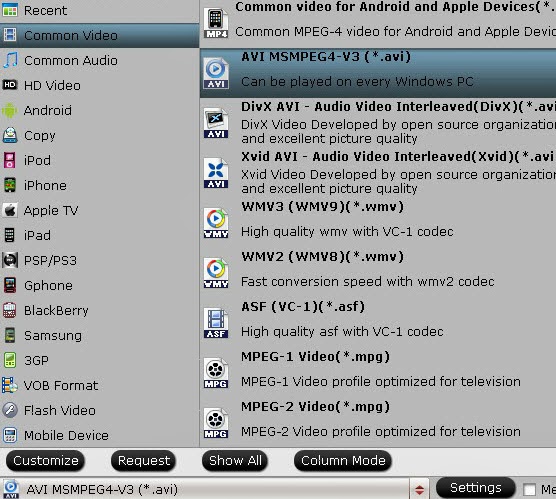Click the MPEG-1 Video MPG icon
Image resolution: width=556 pixels, height=499 pixels.
216,373
